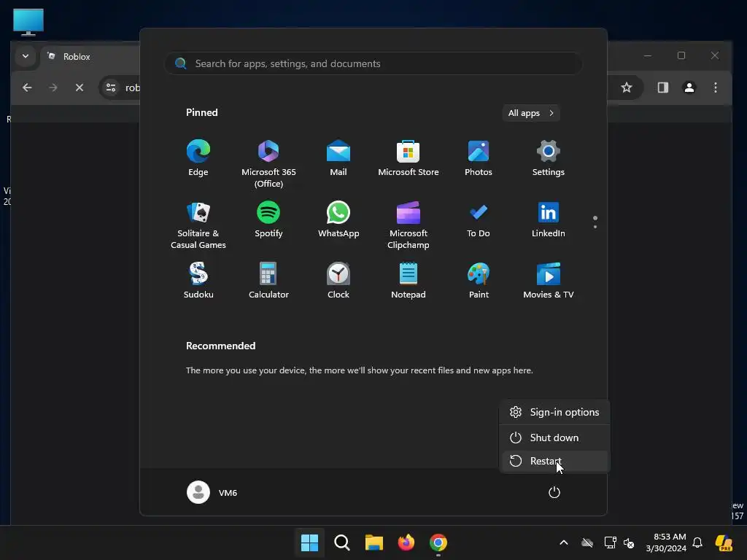Screen dimensions: 747x560
Task: Launch WhatsApp from Start menu
Action: pyautogui.click(x=338, y=219)
